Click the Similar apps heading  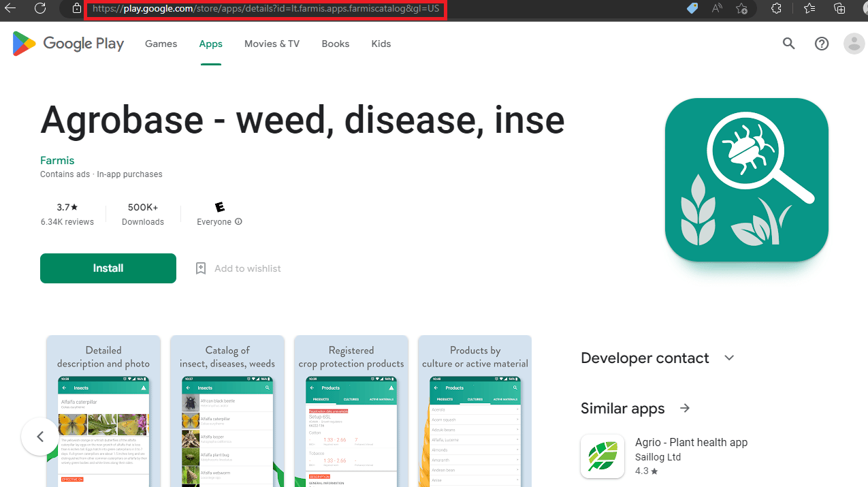click(x=623, y=408)
